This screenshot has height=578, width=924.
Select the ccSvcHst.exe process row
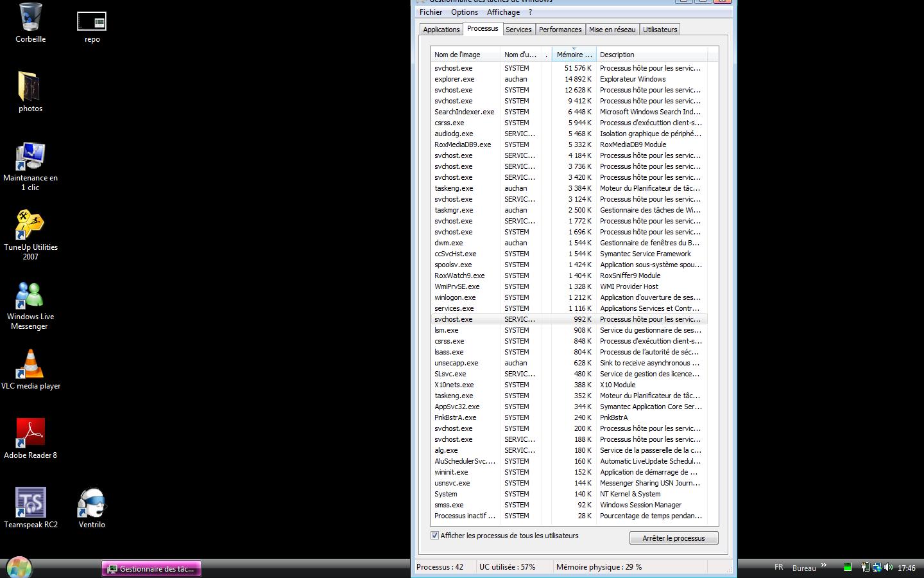click(569, 254)
